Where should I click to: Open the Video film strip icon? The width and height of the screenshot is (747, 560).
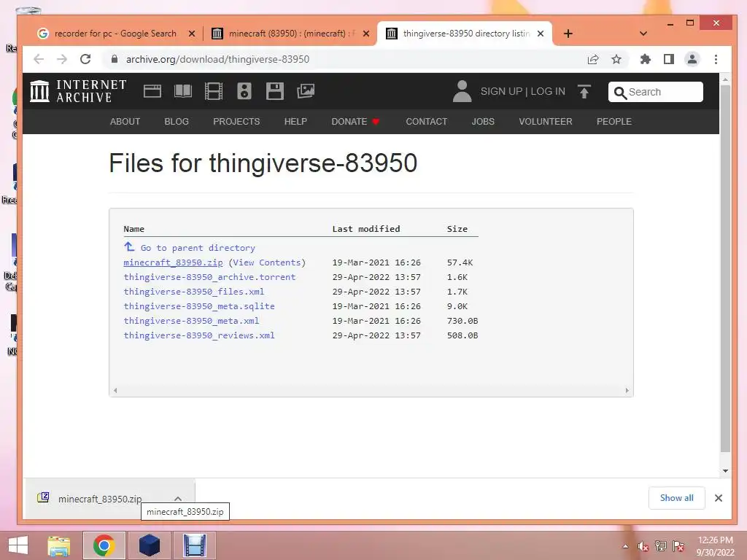pyautogui.click(x=214, y=91)
